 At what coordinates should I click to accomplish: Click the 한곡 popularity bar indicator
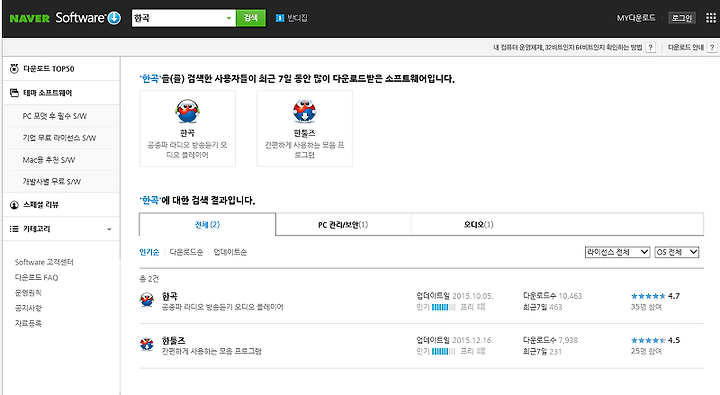click(444, 307)
